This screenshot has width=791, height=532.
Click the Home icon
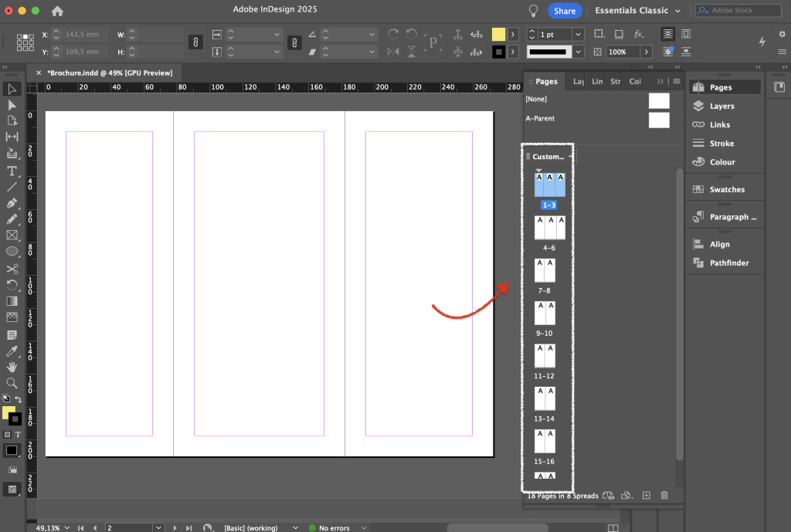[57, 11]
